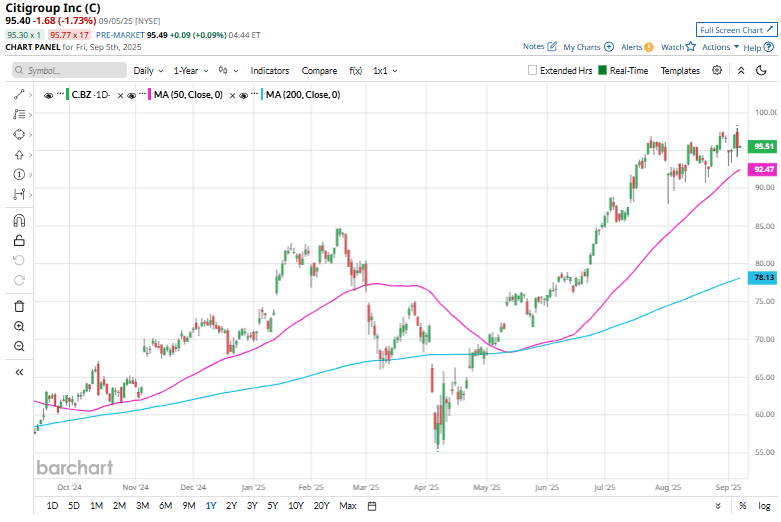Zoom out using the magnifier minus icon
The image size is (781, 522).
click(19, 346)
